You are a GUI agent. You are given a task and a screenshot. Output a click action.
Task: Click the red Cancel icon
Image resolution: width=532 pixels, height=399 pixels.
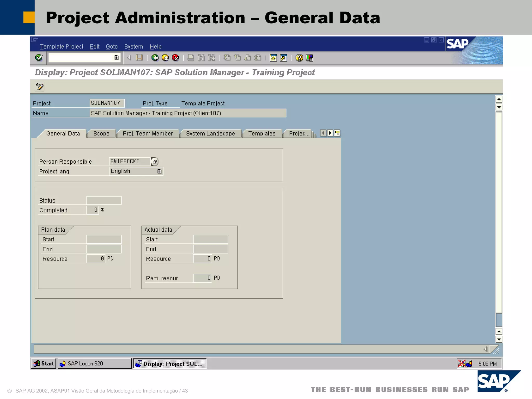(x=176, y=57)
